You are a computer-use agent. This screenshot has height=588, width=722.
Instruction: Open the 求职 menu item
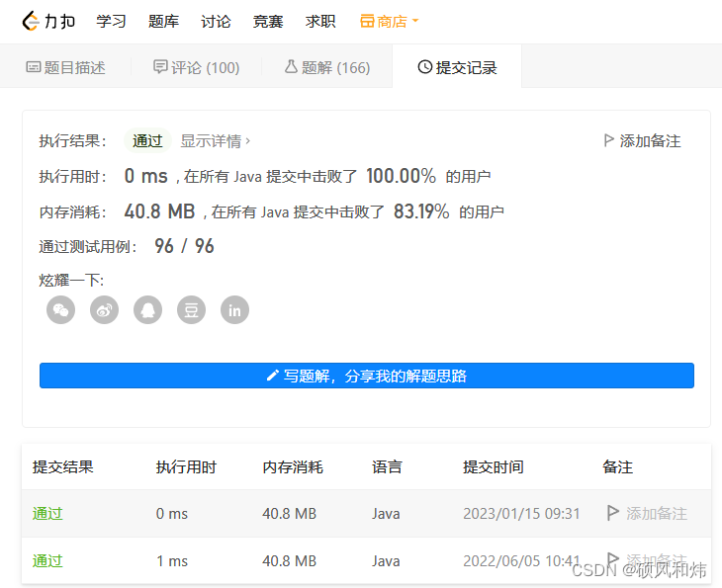click(320, 21)
